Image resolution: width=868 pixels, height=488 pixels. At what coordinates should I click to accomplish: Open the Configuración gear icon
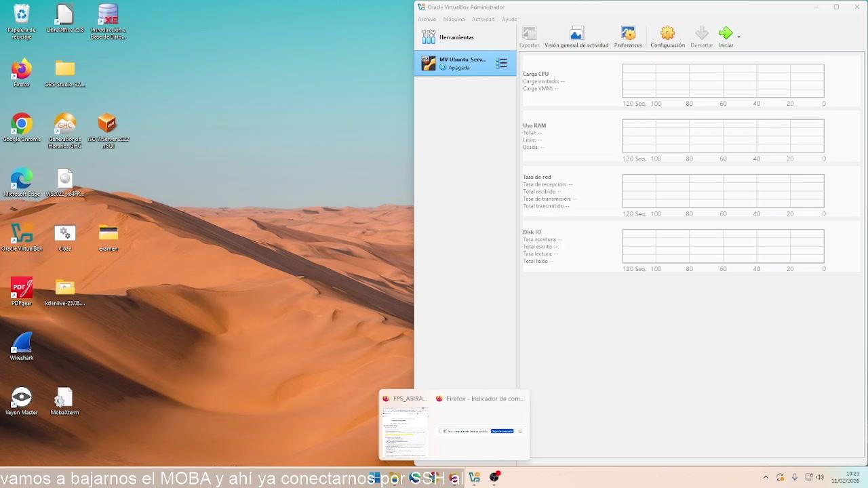click(x=667, y=33)
